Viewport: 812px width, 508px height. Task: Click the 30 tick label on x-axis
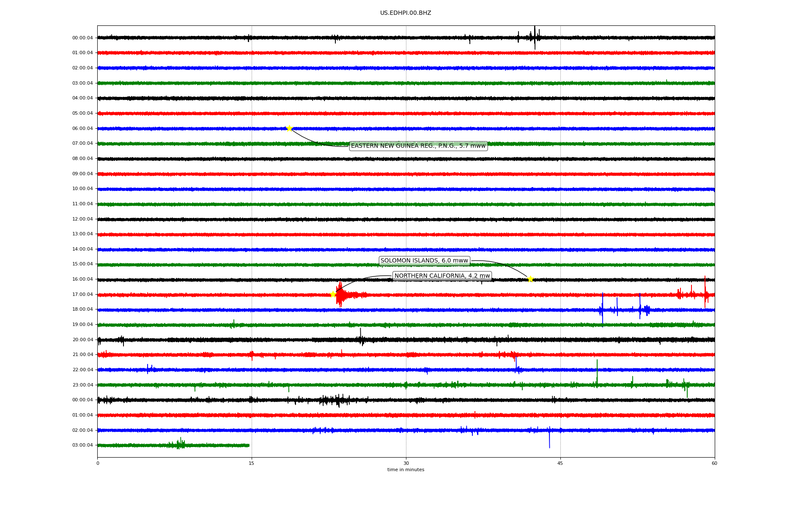pyautogui.click(x=406, y=463)
